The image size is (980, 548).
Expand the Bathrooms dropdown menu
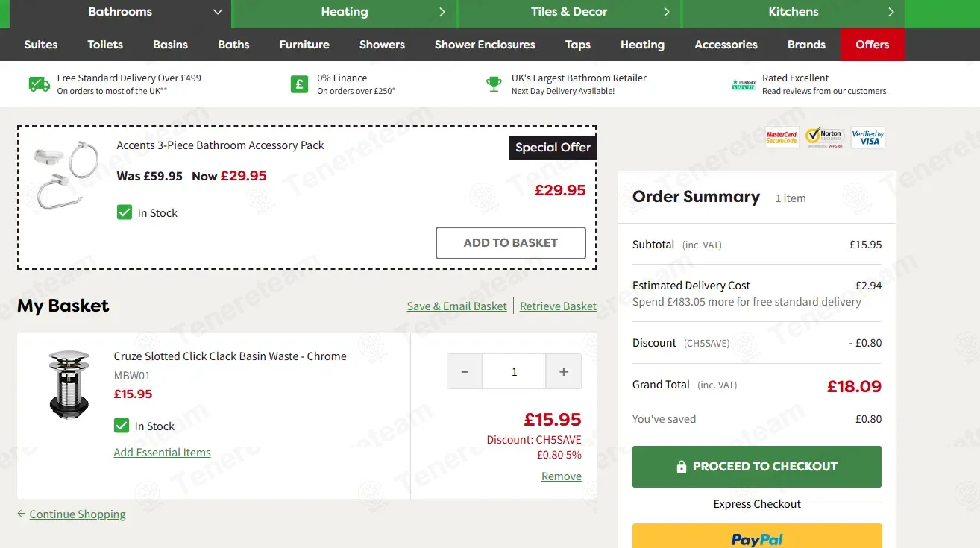click(x=218, y=12)
